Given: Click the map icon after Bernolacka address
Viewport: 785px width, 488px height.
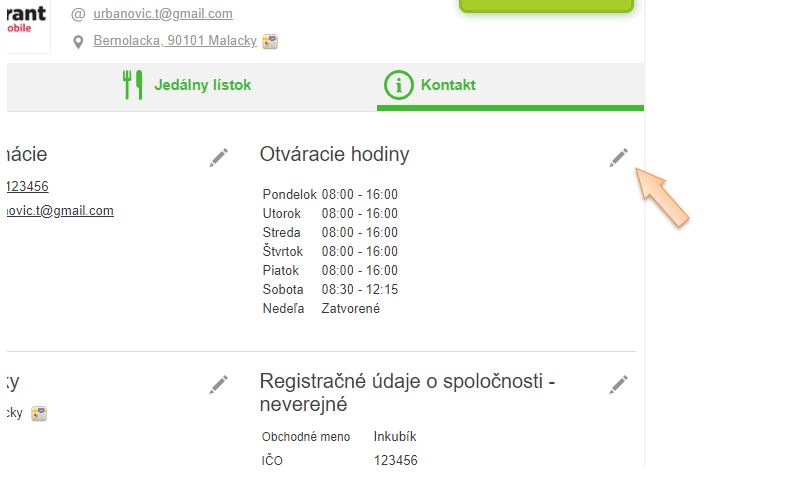Looking at the screenshot, I should coord(270,41).
